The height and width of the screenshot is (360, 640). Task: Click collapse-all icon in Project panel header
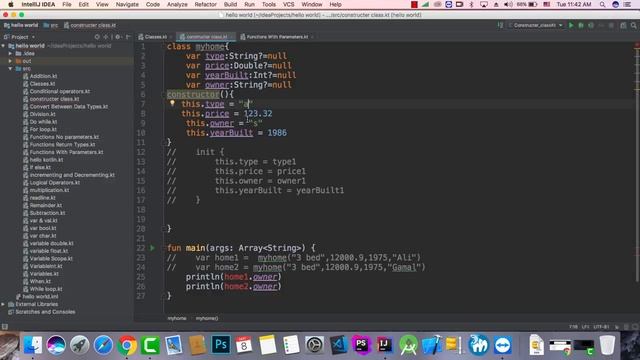[106, 37]
